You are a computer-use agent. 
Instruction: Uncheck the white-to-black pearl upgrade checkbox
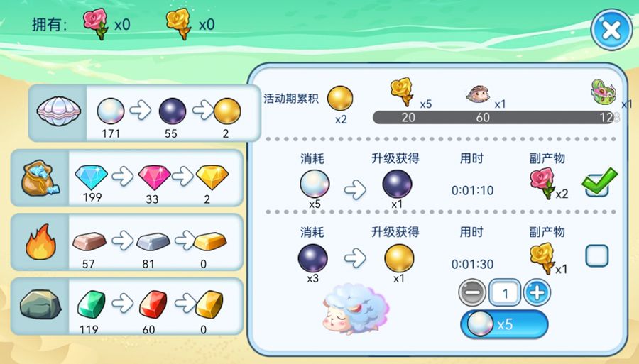(x=597, y=184)
